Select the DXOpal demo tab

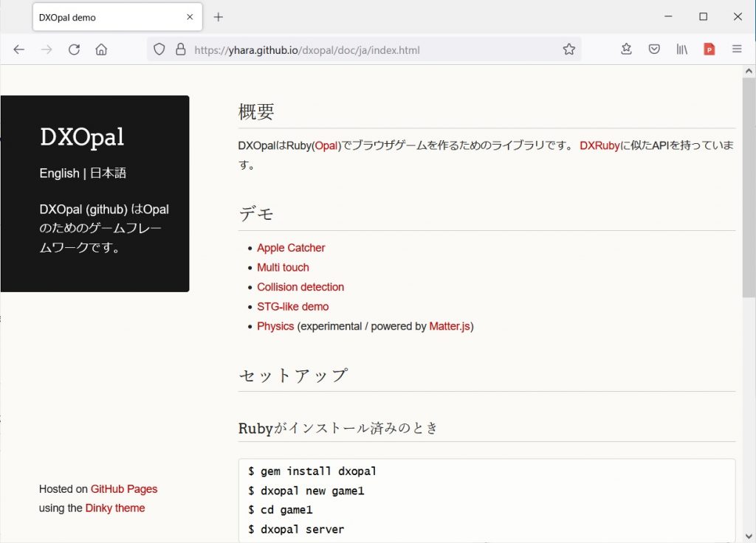pyautogui.click(x=103, y=16)
